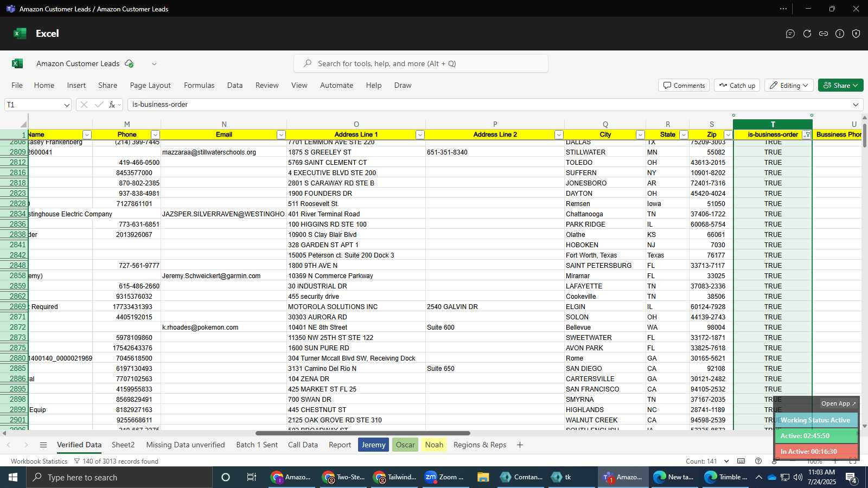Open the City column filter dropdown
868x488 pixels.
pyautogui.click(x=640, y=134)
